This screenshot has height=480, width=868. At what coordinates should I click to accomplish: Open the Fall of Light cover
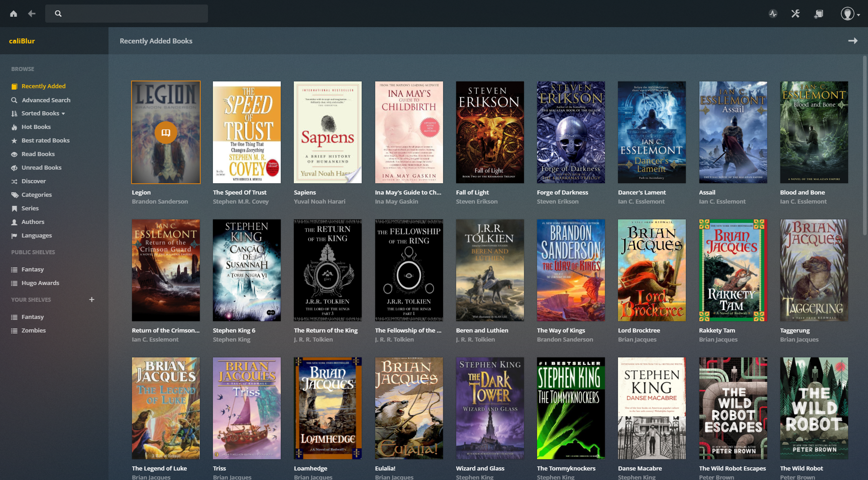click(490, 132)
